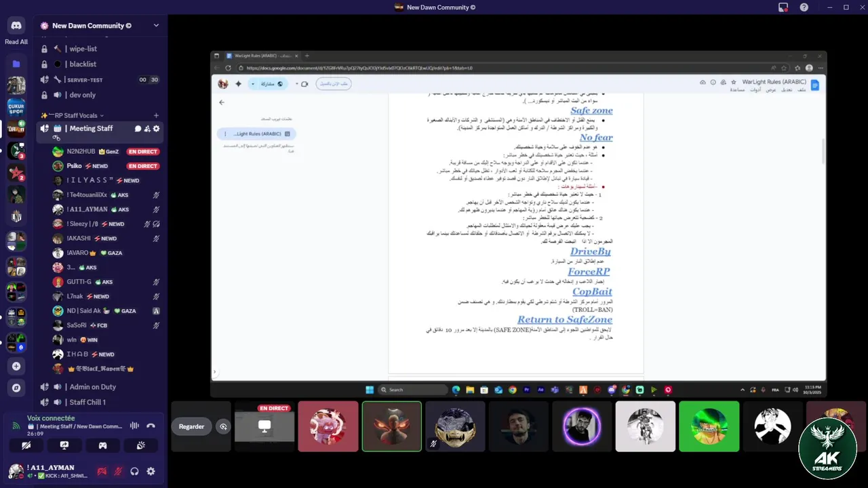The width and height of the screenshot is (868, 488).
Task: Click the EN DIRECT badge beside Psiko
Action: pos(142,166)
